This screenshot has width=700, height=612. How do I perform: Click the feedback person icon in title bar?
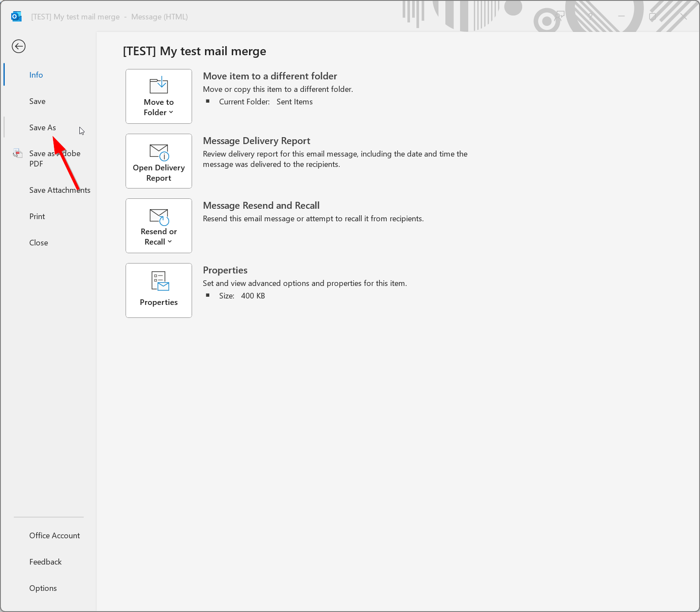560,17
